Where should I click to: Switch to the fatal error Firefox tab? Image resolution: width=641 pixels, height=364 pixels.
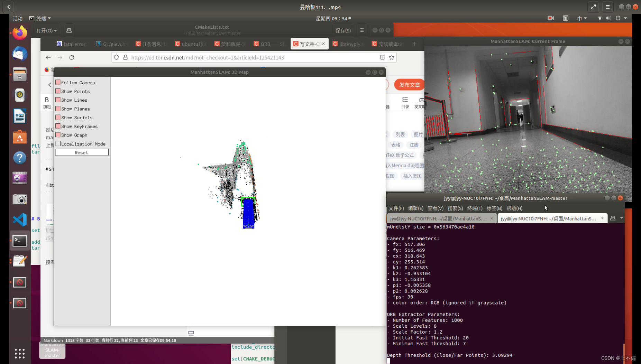point(72,44)
